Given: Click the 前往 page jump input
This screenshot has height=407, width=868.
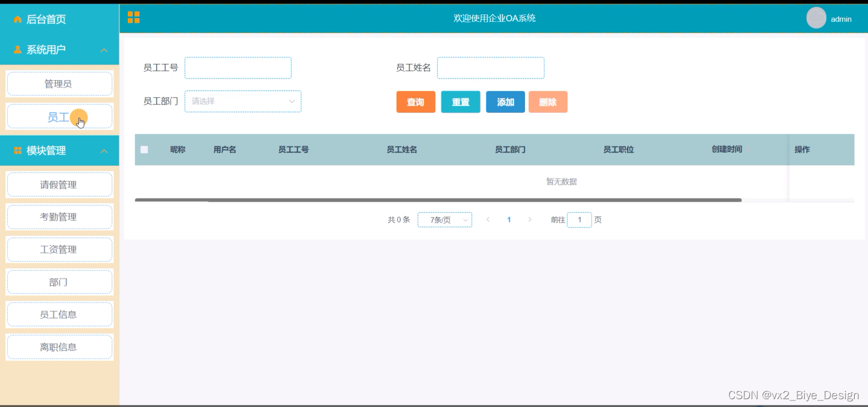Looking at the screenshot, I should [x=579, y=220].
